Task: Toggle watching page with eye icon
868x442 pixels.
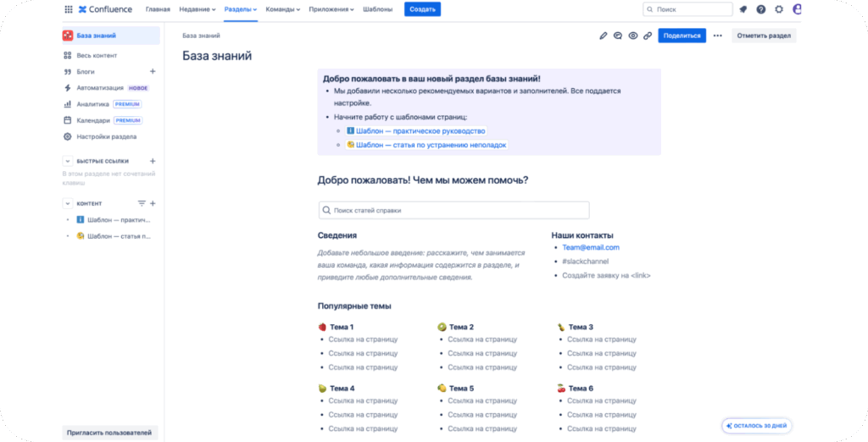Action: [x=633, y=36]
